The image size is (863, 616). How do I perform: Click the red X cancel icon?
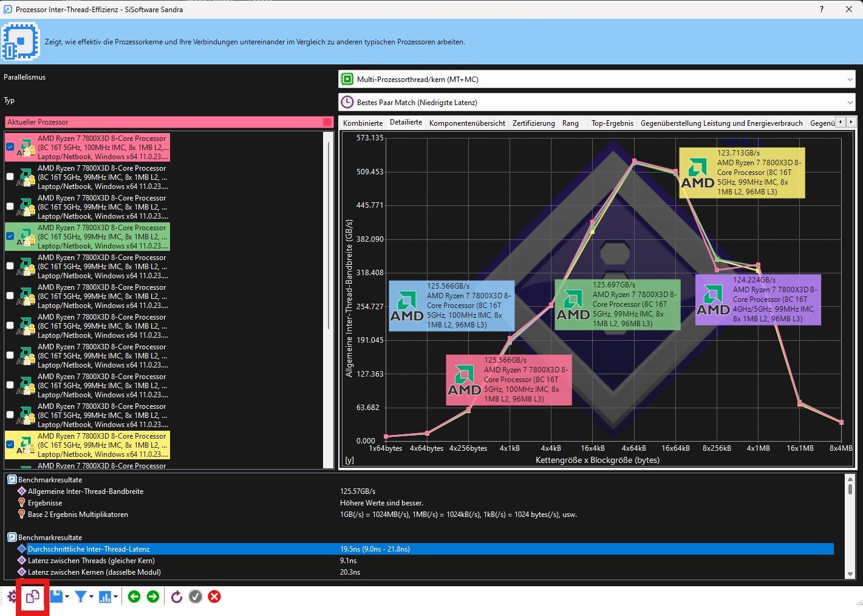(x=214, y=597)
